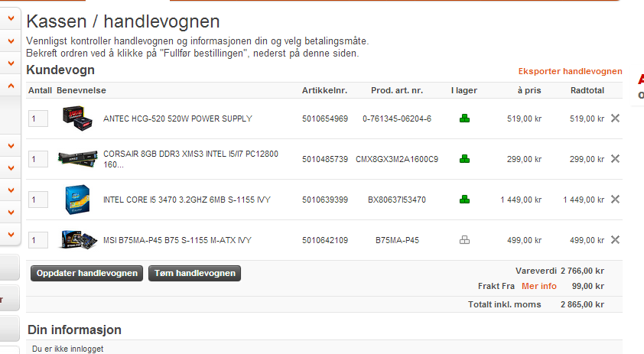Click green stock icon for INTEL CORE I5

click(464, 200)
